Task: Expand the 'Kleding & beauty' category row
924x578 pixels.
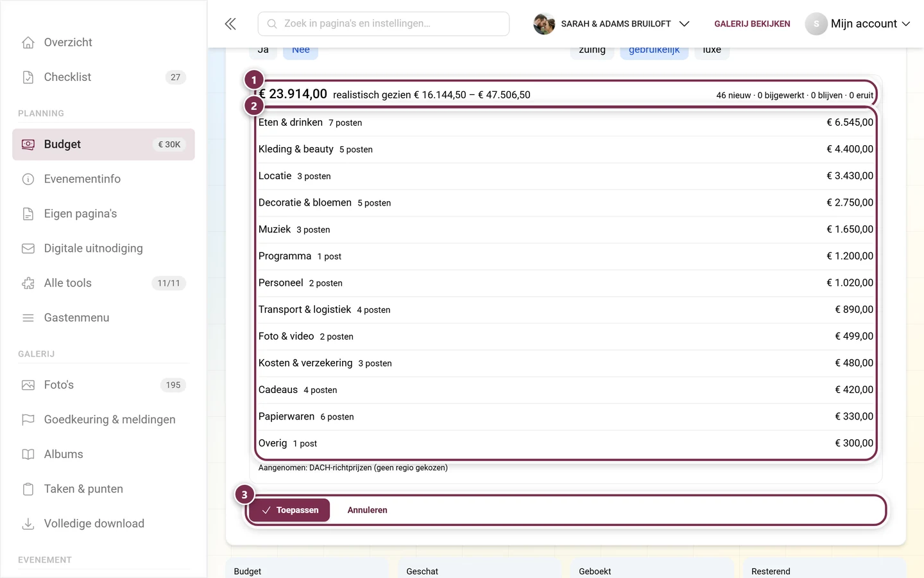Action: (x=566, y=149)
